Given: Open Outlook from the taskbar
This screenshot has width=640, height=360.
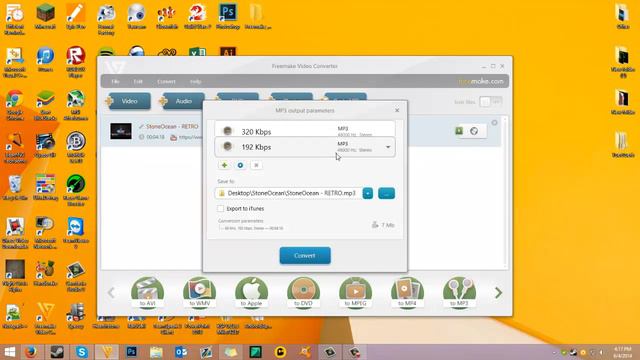Looking at the screenshot, I should [x=181, y=352].
